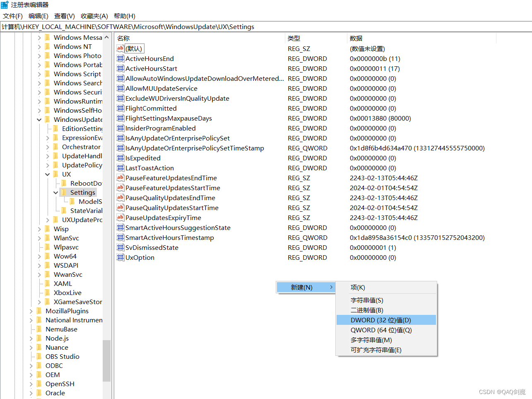
Task: Click the FlightSettingsMaxpauseDays value icon
Action: click(x=120, y=118)
